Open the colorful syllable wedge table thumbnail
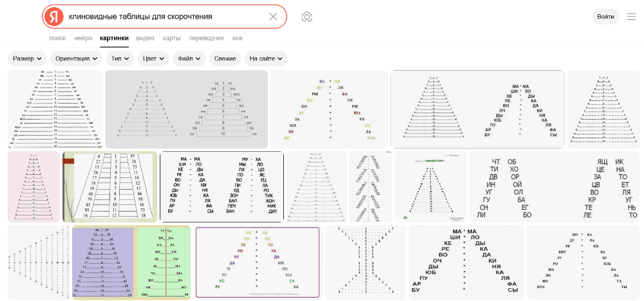This screenshot has width=644, height=301. [329, 109]
